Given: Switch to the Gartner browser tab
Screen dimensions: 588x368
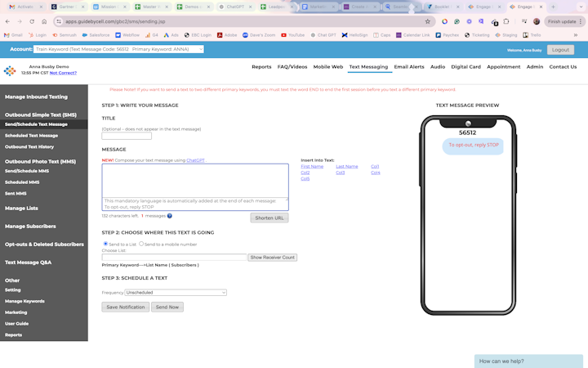Looking at the screenshot, I should tap(67, 7).
